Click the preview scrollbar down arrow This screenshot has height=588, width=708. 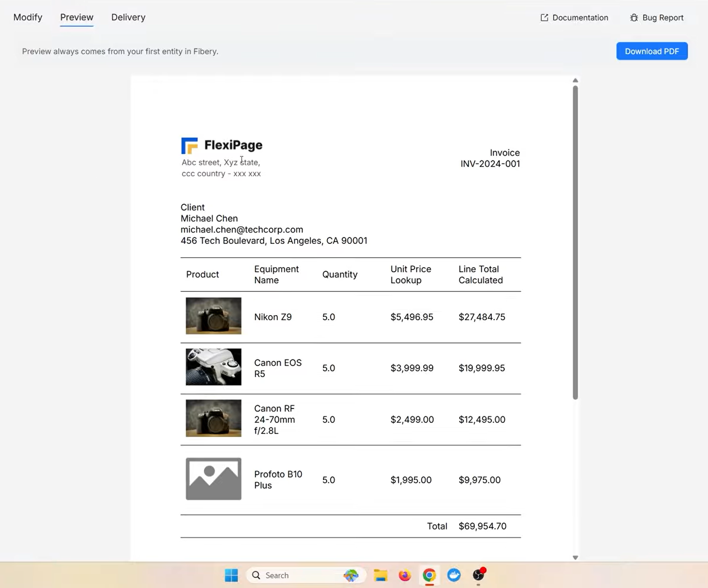(x=575, y=557)
